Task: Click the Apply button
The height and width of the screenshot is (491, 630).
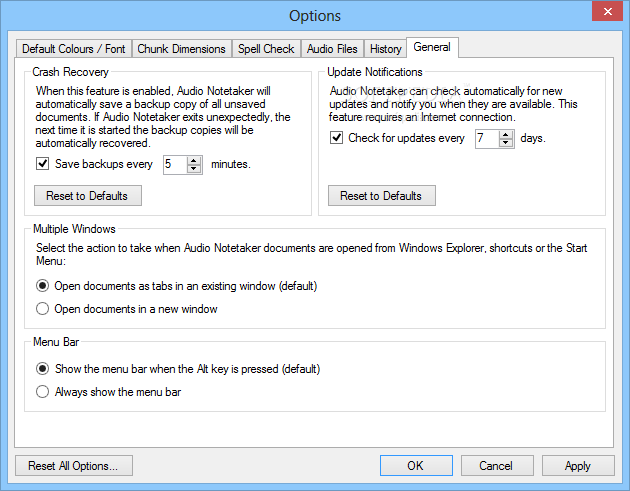Action: click(x=578, y=466)
